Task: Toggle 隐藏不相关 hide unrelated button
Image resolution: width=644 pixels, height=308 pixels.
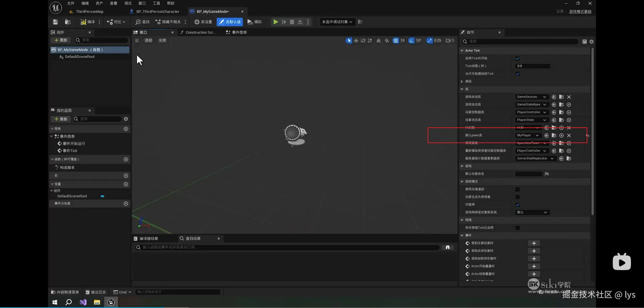Action: coord(168,22)
